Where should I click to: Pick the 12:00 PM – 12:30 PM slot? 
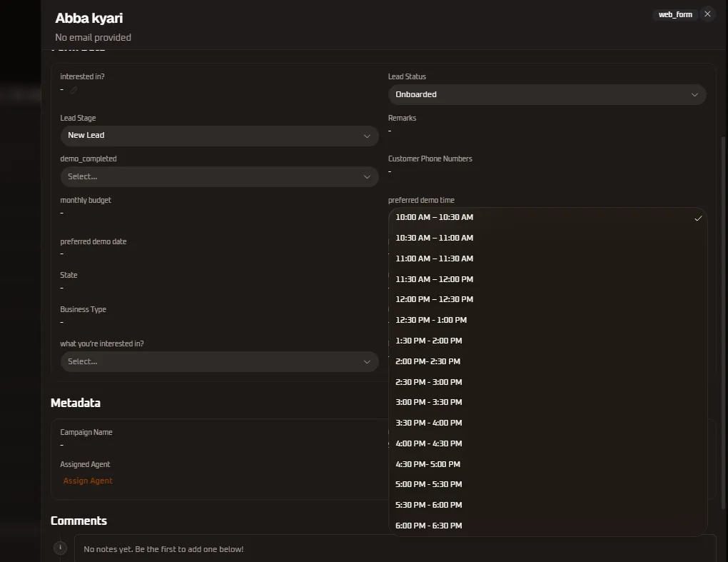[548, 299]
